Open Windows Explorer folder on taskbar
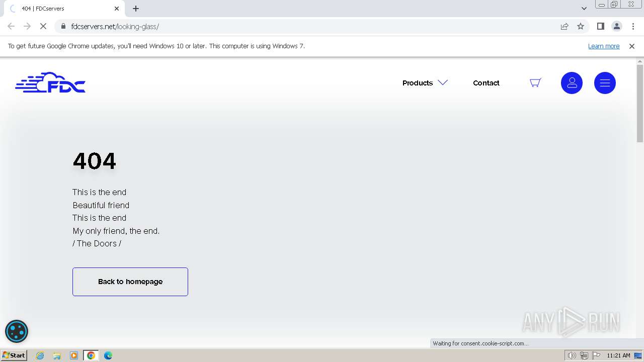This screenshot has height=362, width=644. coord(57,355)
